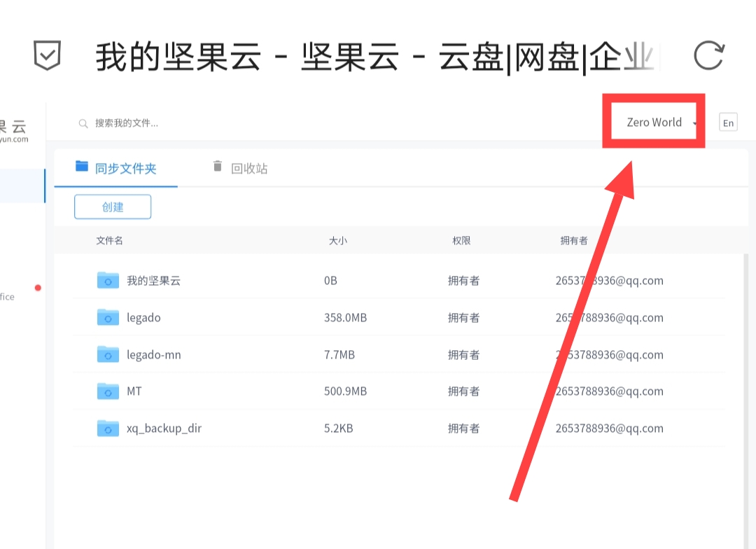Reload the page with refresh icon
756x549 pixels.
pos(708,55)
